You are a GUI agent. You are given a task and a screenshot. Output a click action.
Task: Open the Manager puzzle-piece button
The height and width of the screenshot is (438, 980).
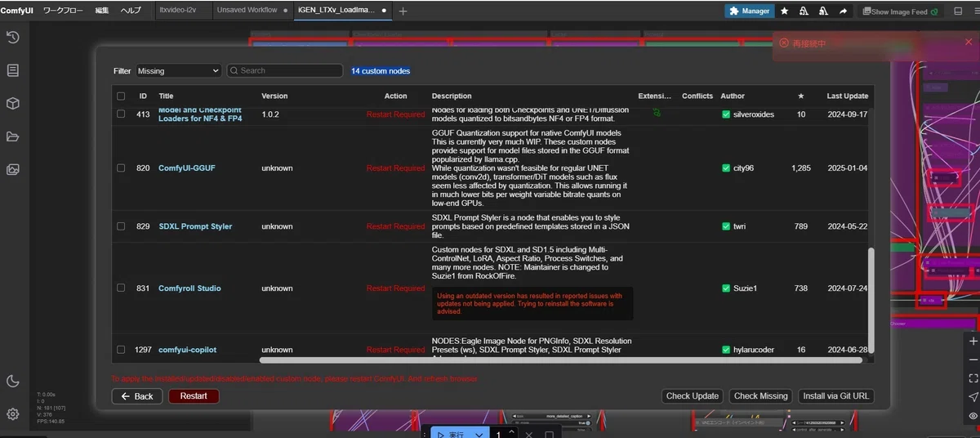(749, 11)
